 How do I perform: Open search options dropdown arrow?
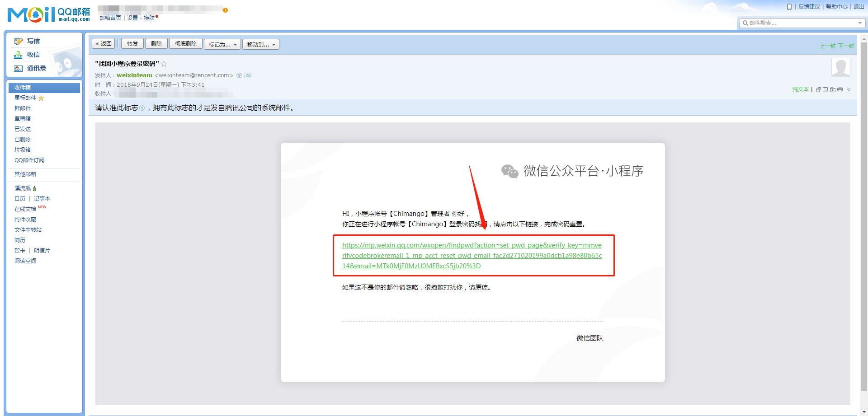[x=860, y=23]
